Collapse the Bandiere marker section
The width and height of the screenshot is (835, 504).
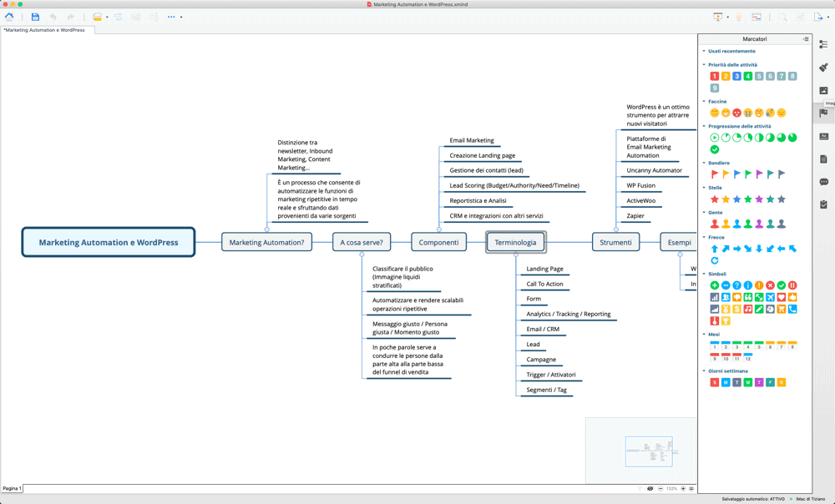coord(704,163)
